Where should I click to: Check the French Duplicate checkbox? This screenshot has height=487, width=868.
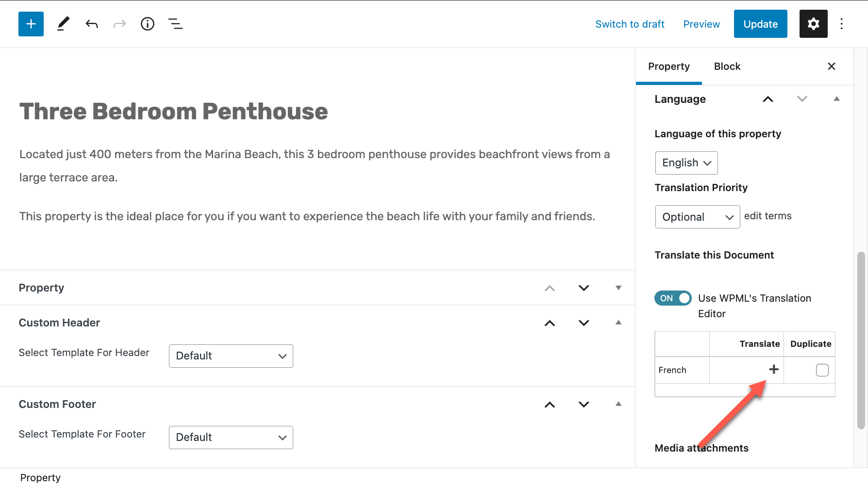[822, 370]
